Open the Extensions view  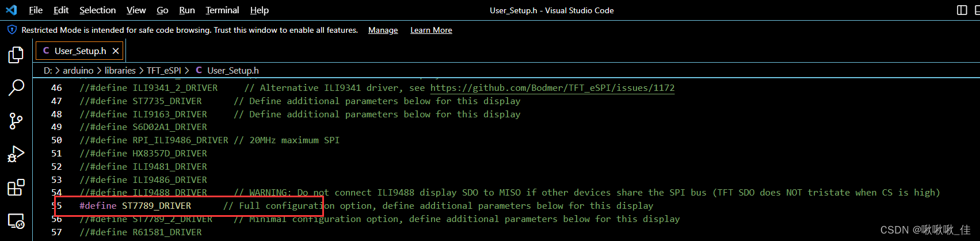click(x=16, y=188)
